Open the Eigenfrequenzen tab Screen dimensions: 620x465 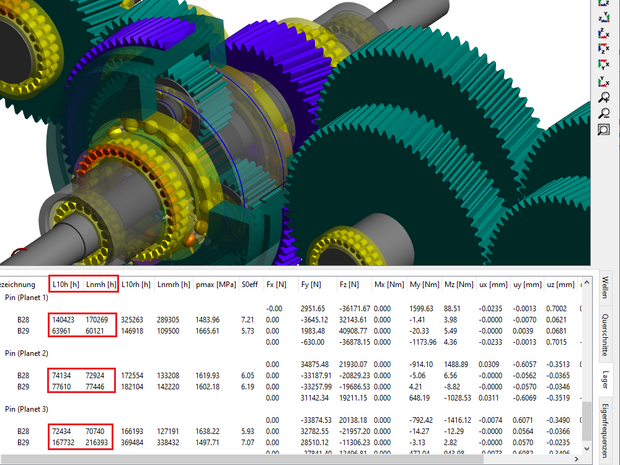pos(606,430)
